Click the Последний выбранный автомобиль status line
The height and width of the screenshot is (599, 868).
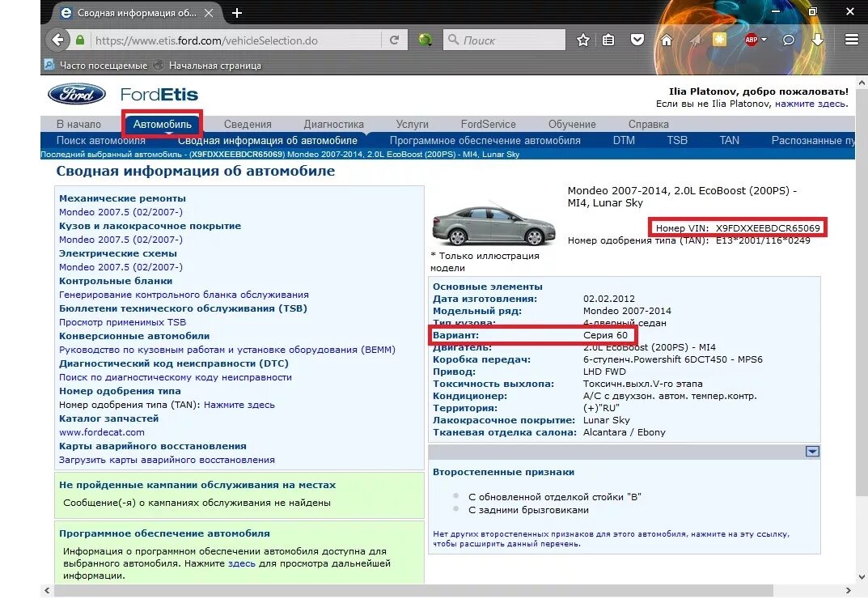click(x=280, y=154)
